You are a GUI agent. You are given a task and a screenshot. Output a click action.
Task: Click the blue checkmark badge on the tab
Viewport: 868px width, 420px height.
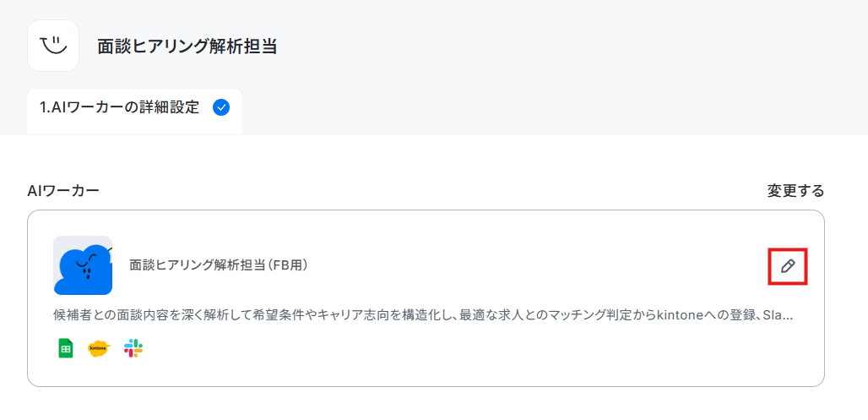click(221, 107)
